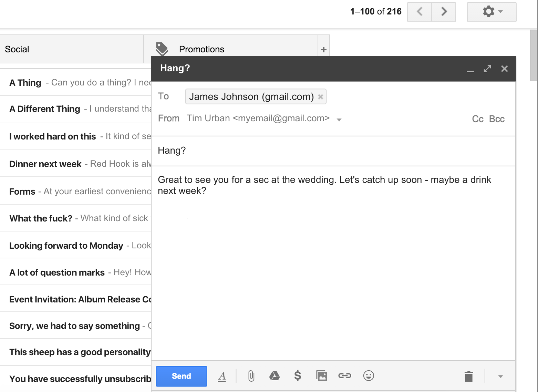This screenshot has height=392, width=538.
Task: Add Bcc recipients
Action: pyautogui.click(x=497, y=119)
